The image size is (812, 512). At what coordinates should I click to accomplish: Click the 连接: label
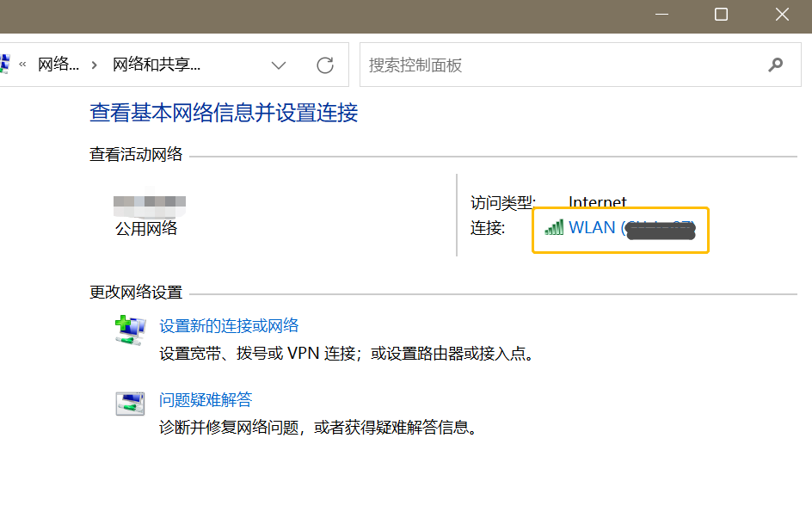pyautogui.click(x=488, y=228)
